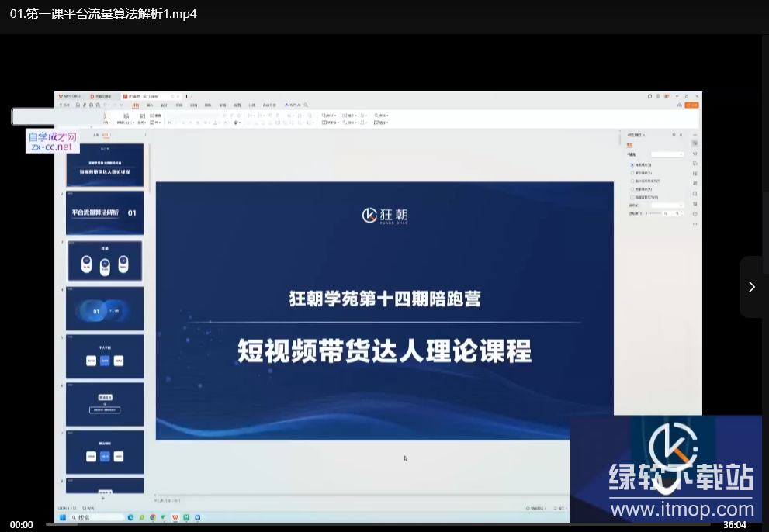The height and width of the screenshot is (532, 769).
Task: Click the WPS icon in the taskbar
Action: tap(175, 517)
